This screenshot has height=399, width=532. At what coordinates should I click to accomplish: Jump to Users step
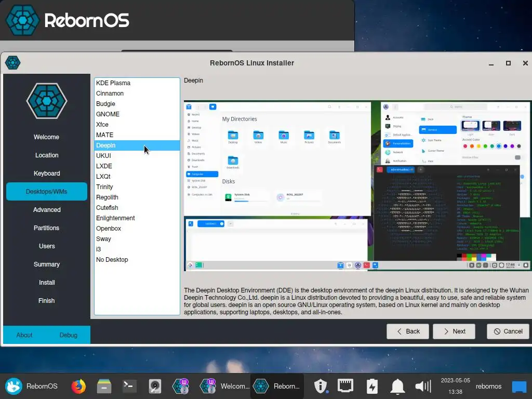pyautogui.click(x=46, y=246)
